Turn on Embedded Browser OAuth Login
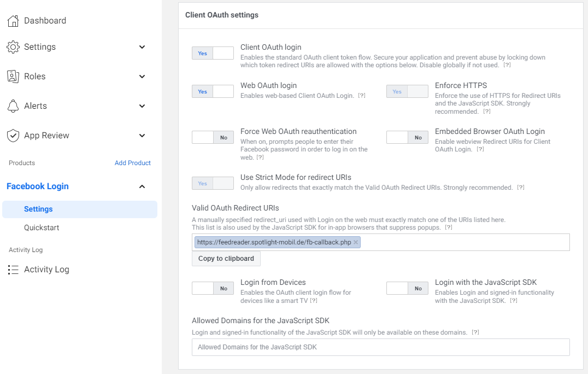Viewport: 588px width, 374px height. click(407, 137)
